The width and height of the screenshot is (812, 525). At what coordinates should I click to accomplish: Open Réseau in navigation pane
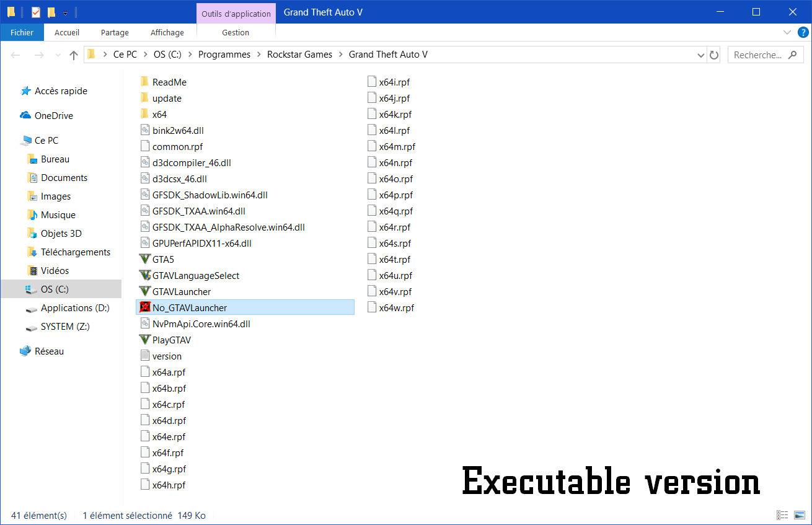(42, 351)
